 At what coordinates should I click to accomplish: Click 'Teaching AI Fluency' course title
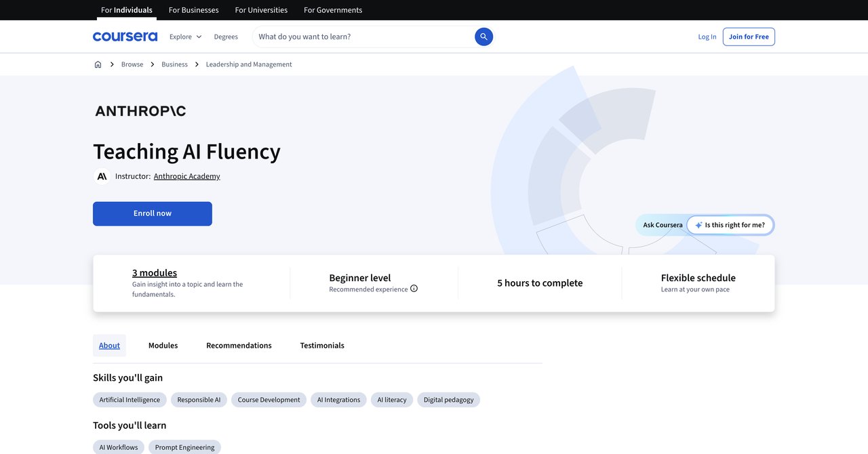click(186, 151)
